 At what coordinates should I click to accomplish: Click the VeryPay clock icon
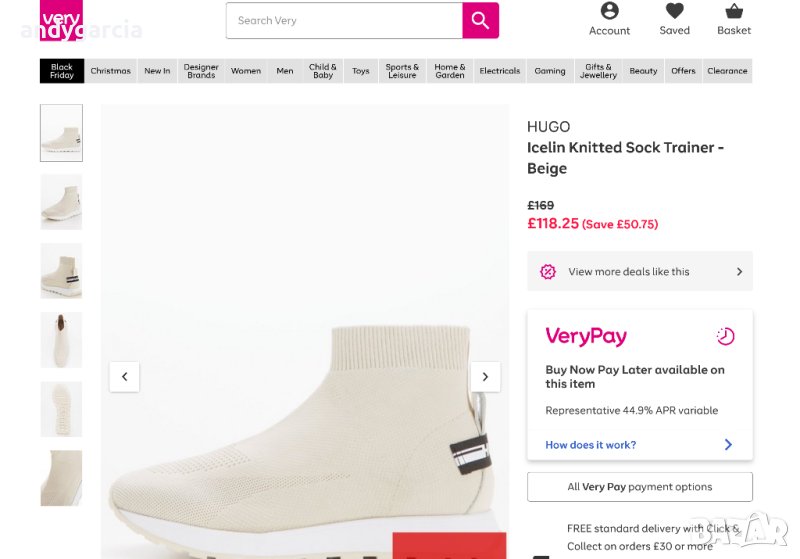pos(725,337)
